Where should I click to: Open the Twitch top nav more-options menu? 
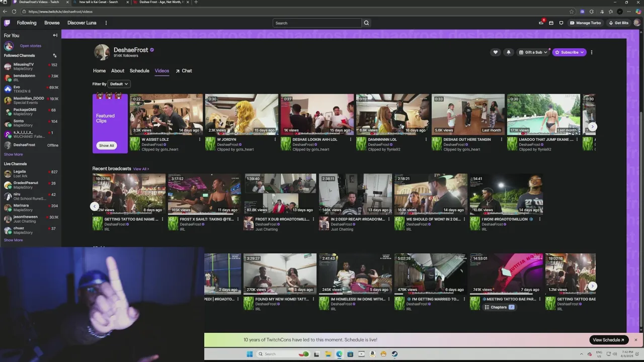click(x=106, y=23)
